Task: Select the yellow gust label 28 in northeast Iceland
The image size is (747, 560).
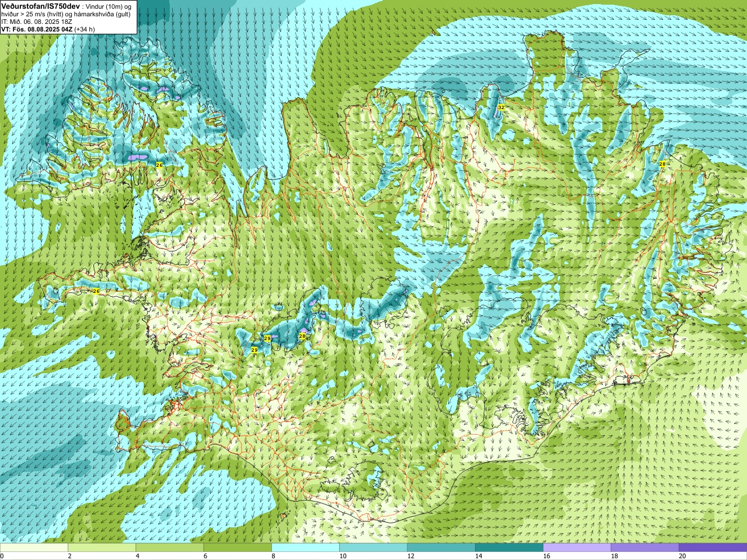Action: pyautogui.click(x=662, y=164)
